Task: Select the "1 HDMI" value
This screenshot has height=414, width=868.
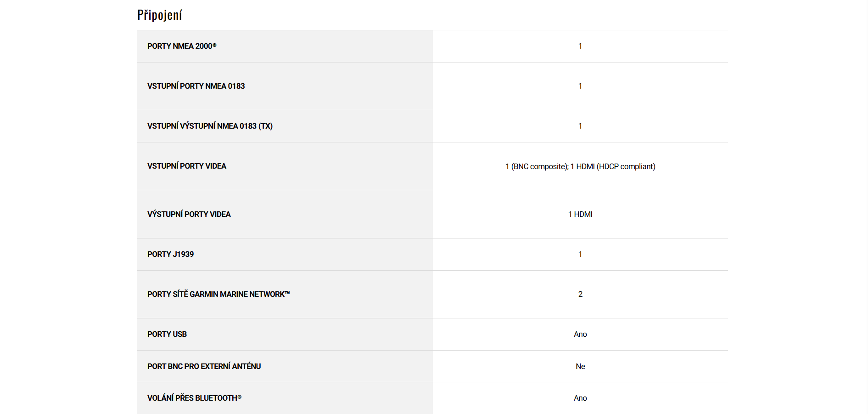Action: [580, 214]
